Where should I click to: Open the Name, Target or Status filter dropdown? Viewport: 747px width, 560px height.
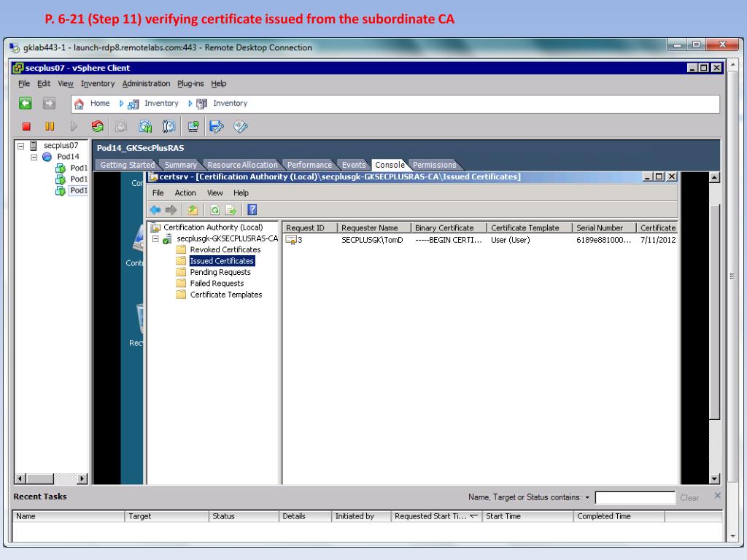point(587,497)
